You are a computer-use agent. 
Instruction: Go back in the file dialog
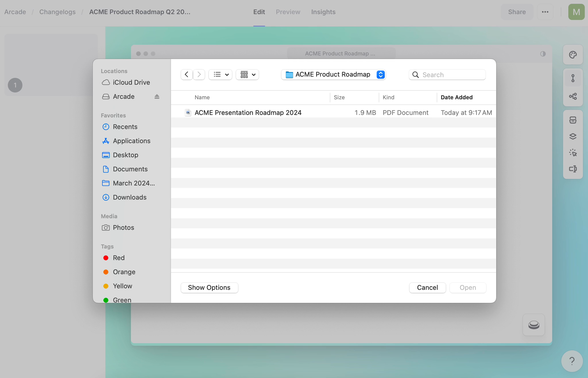coord(187,75)
